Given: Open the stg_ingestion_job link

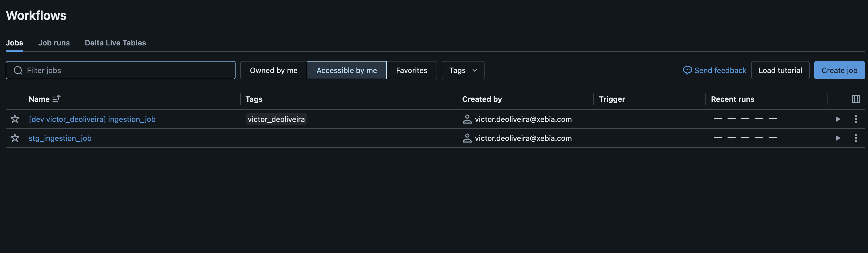Looking at the screenshot, I should [60, 138].
